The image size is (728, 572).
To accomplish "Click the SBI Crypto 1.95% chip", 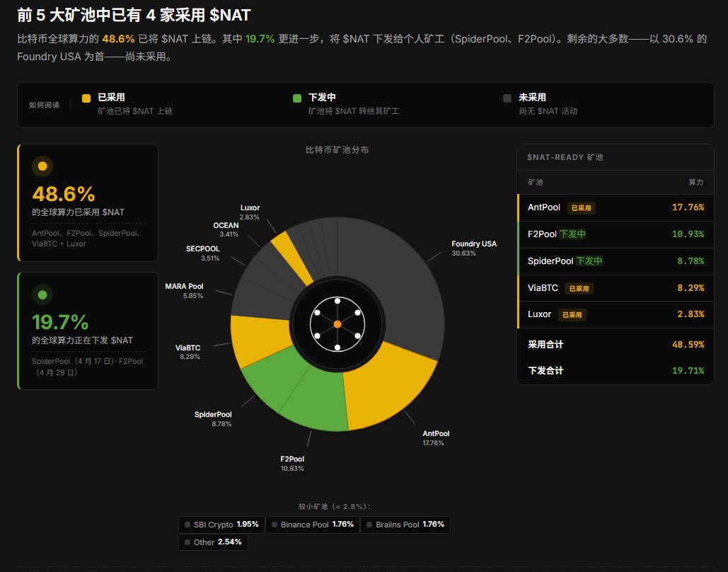I will pyautogui.click(x=221, y=525).
